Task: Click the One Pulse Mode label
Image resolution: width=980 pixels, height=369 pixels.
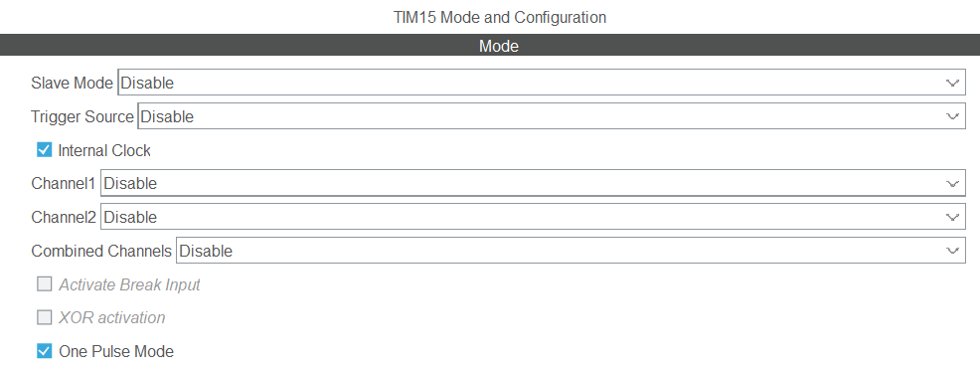Action: coord(116,351)
